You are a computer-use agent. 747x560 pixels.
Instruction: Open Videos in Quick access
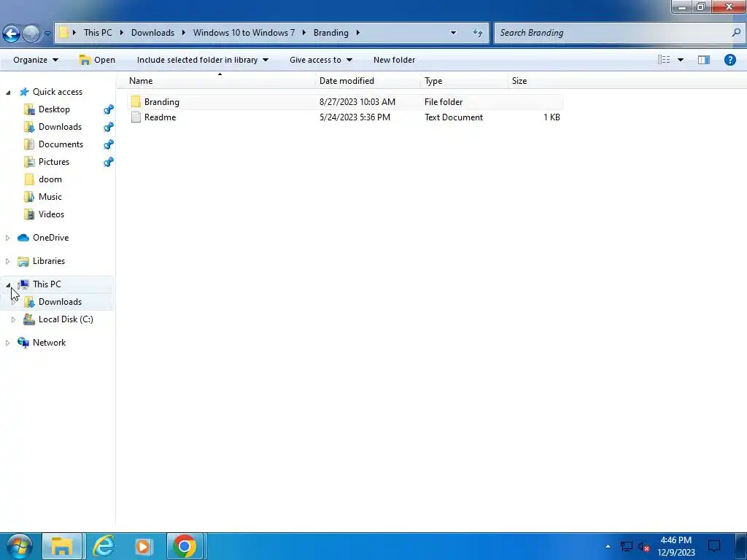coord(51,214)
